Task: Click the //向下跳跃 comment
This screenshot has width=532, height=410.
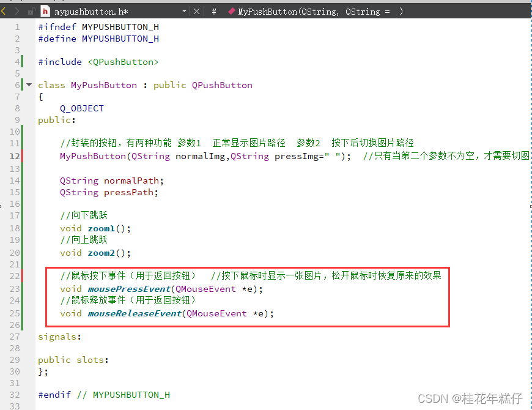Action: (x=84, y=215)
